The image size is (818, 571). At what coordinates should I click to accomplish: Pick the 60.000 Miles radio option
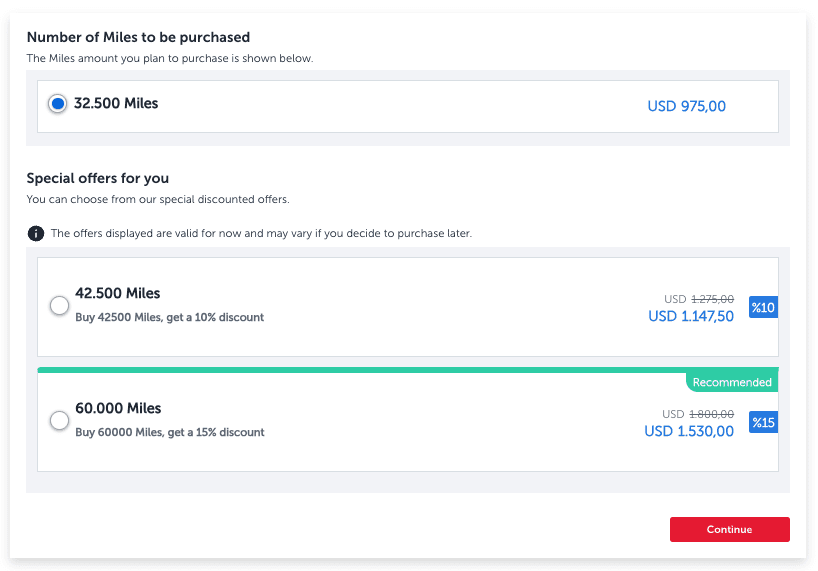(59, 421)
